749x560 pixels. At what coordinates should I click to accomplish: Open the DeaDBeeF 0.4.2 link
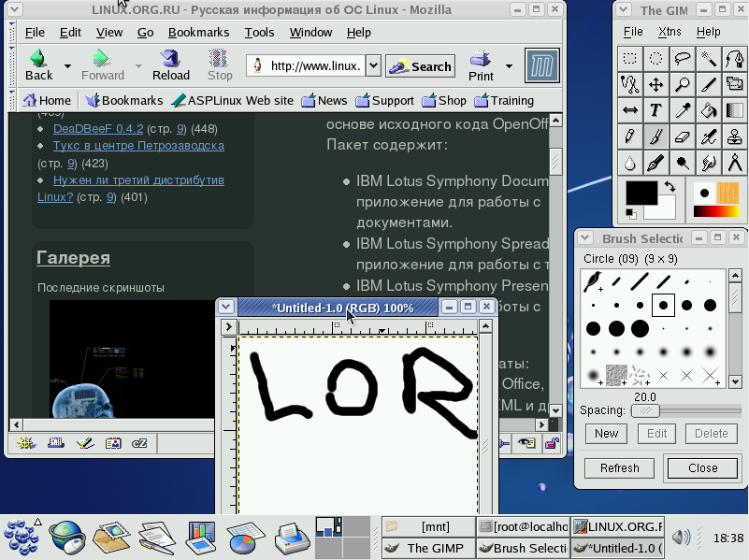point(98,128)
